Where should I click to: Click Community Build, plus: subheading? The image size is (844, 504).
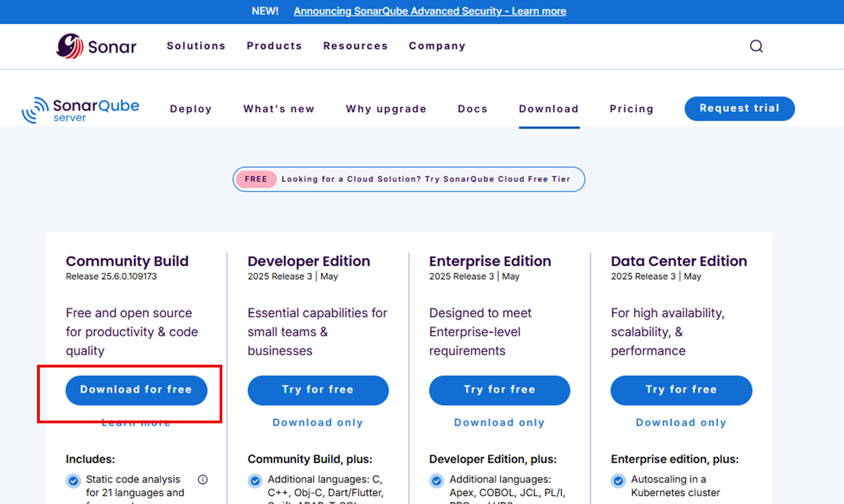310,459
